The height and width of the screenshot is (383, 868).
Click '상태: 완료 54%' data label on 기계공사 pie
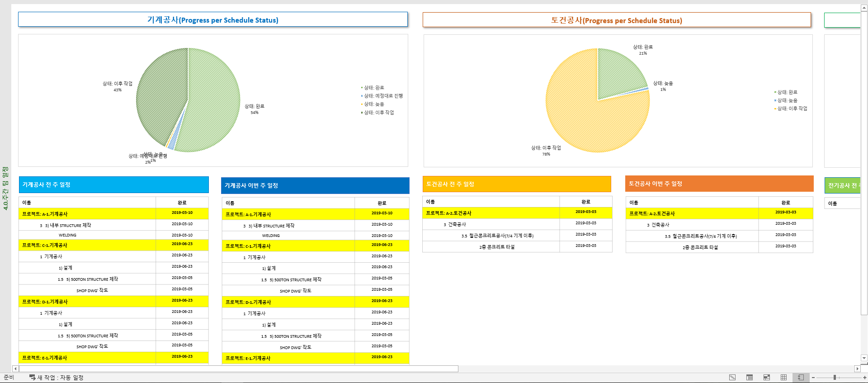click(x=255, y=109)
